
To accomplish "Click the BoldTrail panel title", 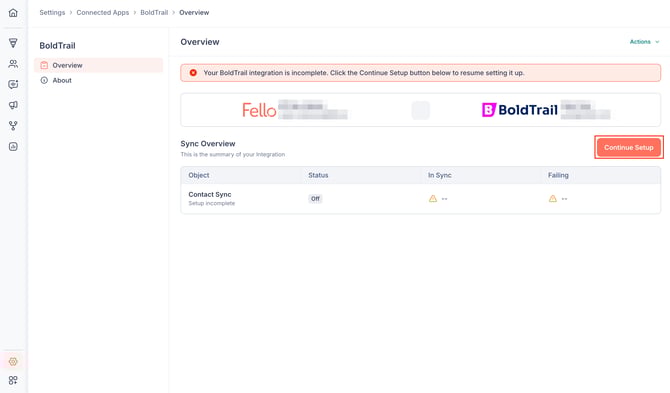I will tap(57, 46).
